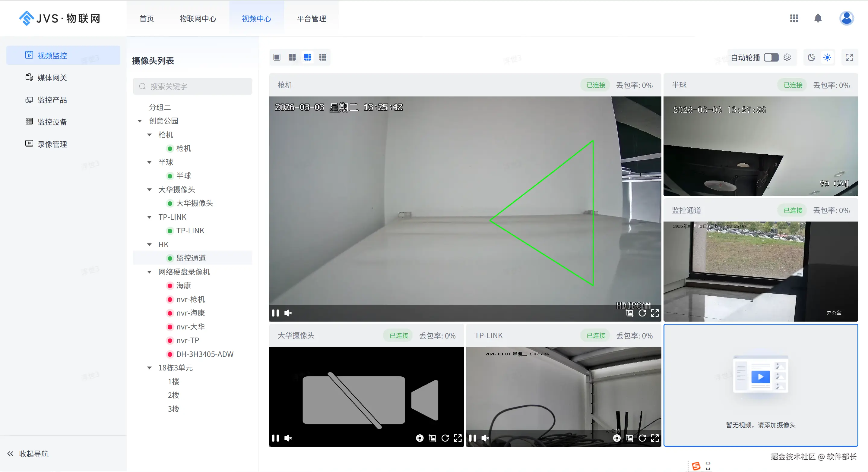Click the camera search keyword field
Screen dimensions: 868x472
pyautogui.click(x=193, y=87)
